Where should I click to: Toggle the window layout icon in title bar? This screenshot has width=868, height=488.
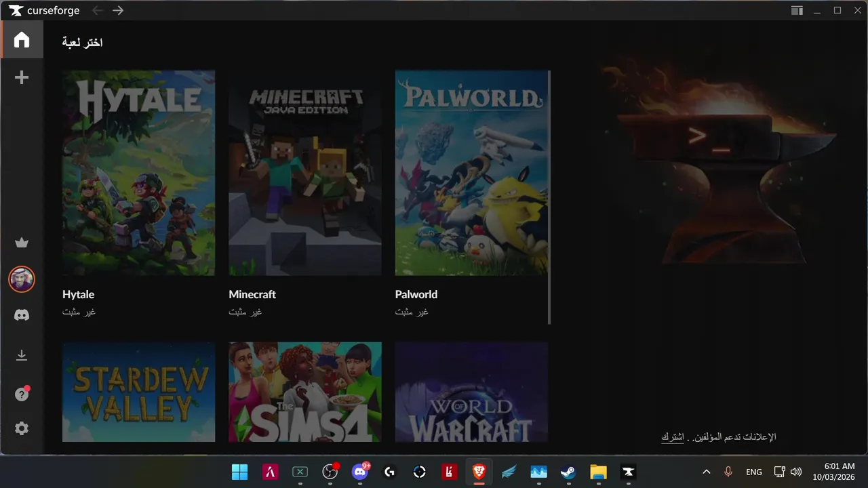click(797, 10)
